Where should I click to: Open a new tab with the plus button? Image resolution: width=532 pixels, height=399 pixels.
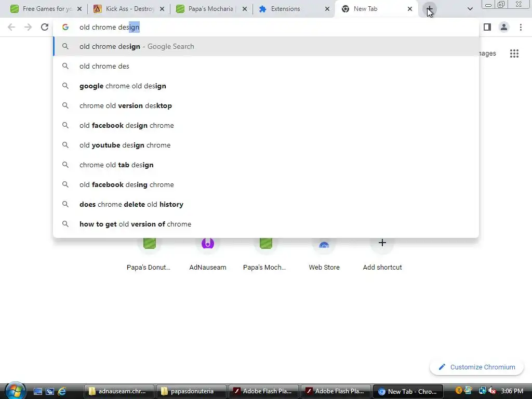click(x=430, y=9)
